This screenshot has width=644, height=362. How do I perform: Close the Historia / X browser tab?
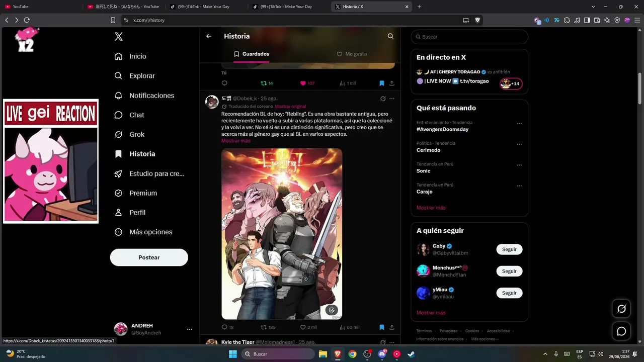coord(407,7)
